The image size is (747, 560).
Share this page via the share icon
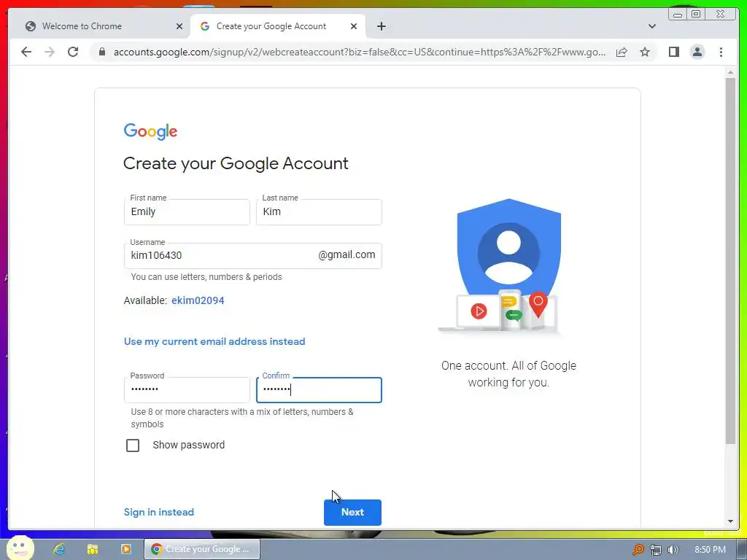[622, 52]
